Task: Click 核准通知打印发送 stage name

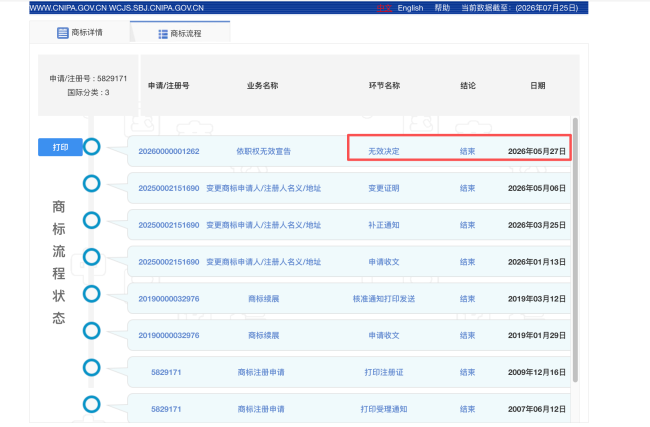Action: pos(384,299)
